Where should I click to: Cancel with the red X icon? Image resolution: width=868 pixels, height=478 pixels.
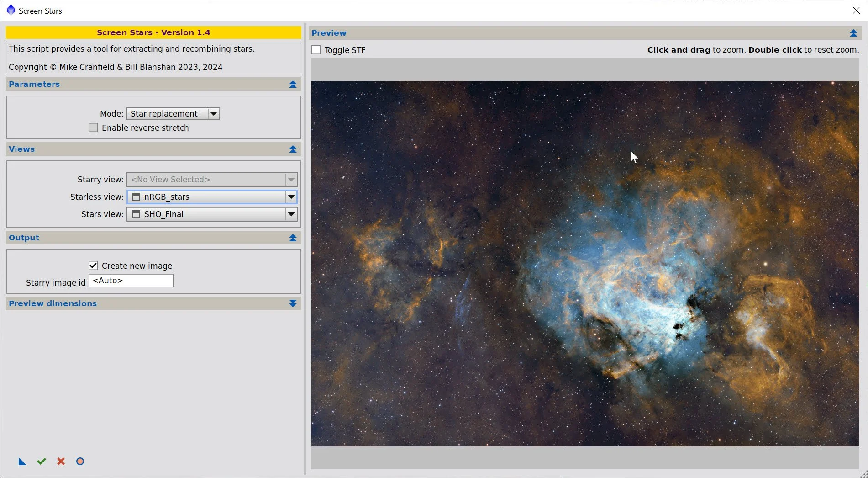click(61, 462)
